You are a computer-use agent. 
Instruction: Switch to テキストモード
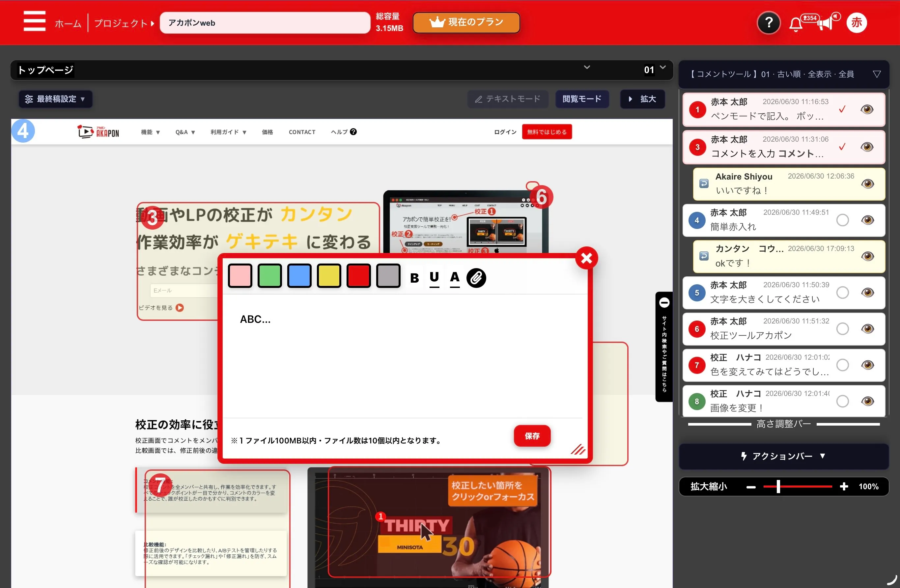click(x=508, y=99)
